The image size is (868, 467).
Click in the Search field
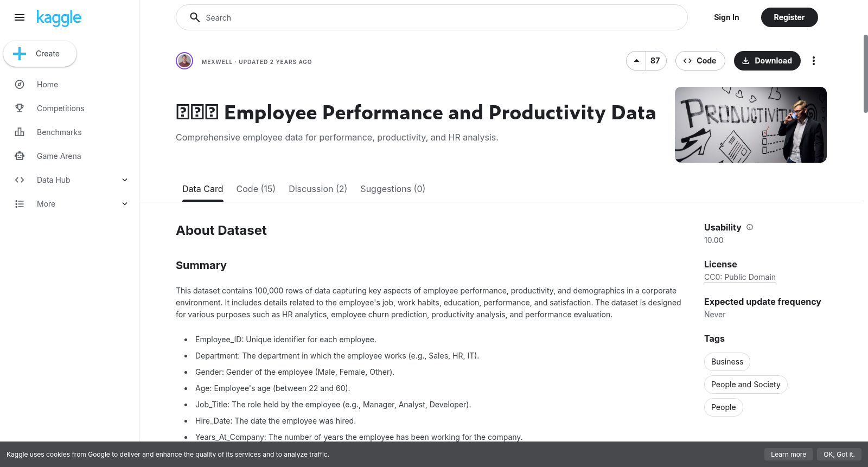click(432, 17)
